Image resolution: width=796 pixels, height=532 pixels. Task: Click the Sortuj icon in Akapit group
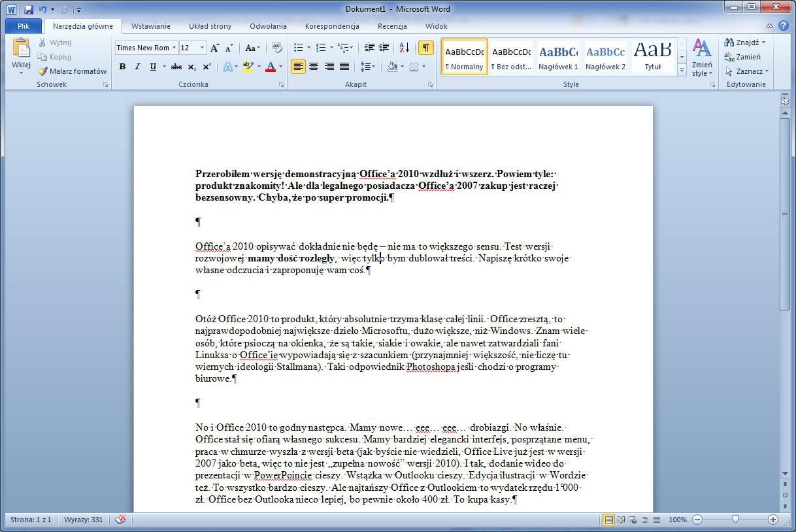(404, 47)
